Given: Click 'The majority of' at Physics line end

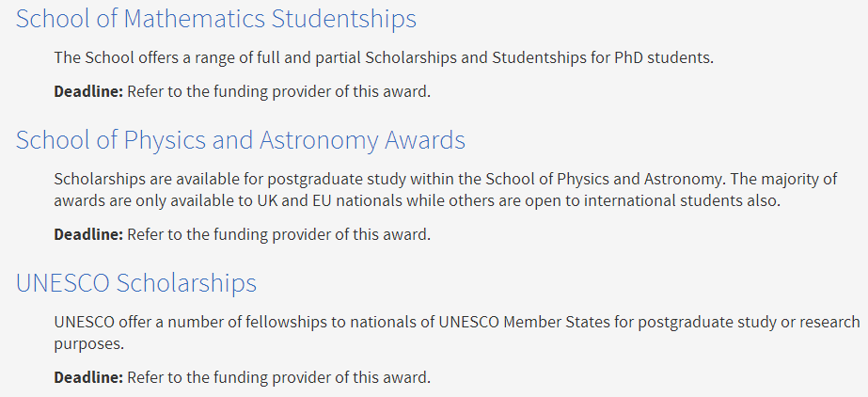Looking at the screenshot, I should (786, 180).
